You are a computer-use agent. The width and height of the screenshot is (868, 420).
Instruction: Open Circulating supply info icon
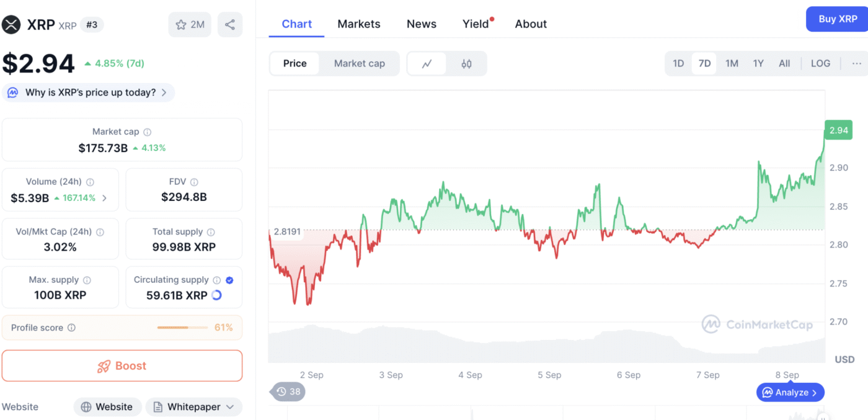coord(216,280)
